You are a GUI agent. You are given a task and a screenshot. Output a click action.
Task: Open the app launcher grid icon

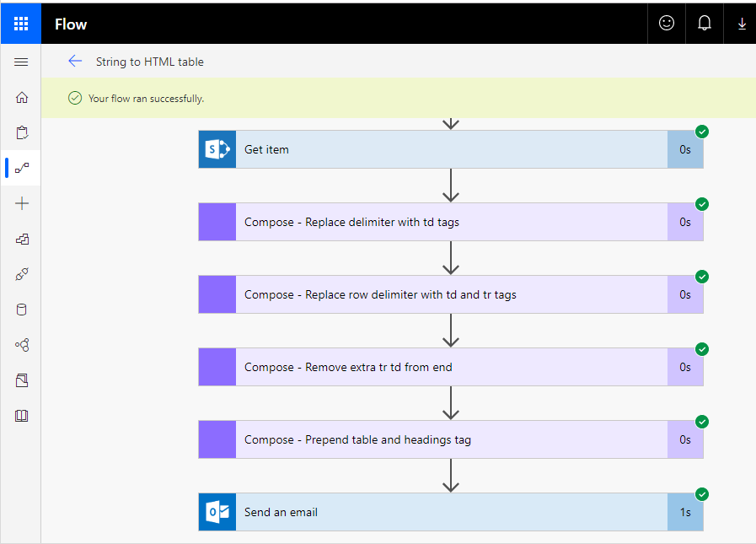pyautogui.click(x=20, y=23)
